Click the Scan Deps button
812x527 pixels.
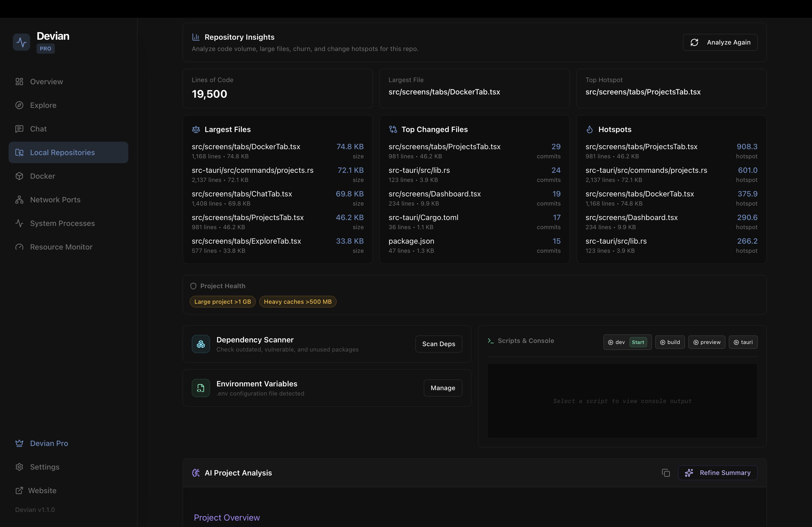pyautogui.click(x=438, y=344)
